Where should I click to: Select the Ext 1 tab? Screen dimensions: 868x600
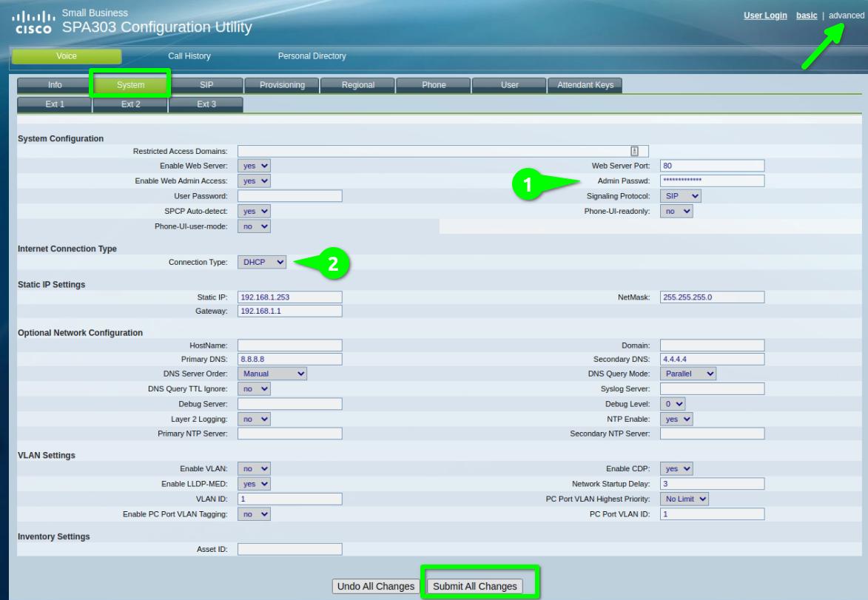click(x=55, y=104)
